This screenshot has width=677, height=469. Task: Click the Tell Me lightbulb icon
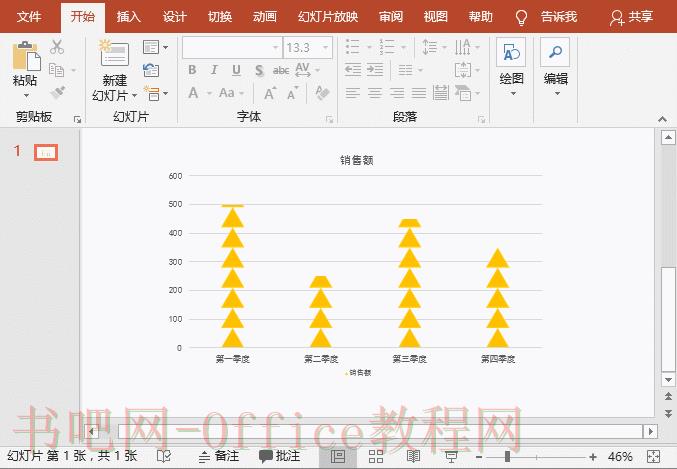522,17
